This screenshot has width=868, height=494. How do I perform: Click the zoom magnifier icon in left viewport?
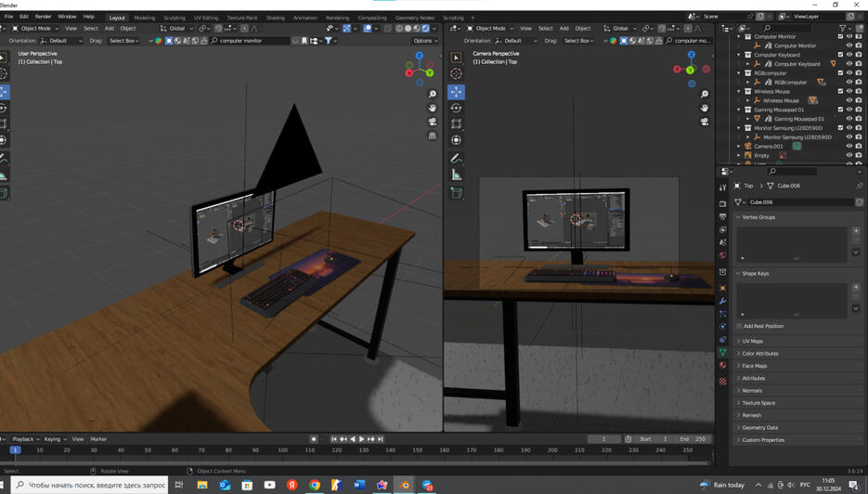click(433, 95)
